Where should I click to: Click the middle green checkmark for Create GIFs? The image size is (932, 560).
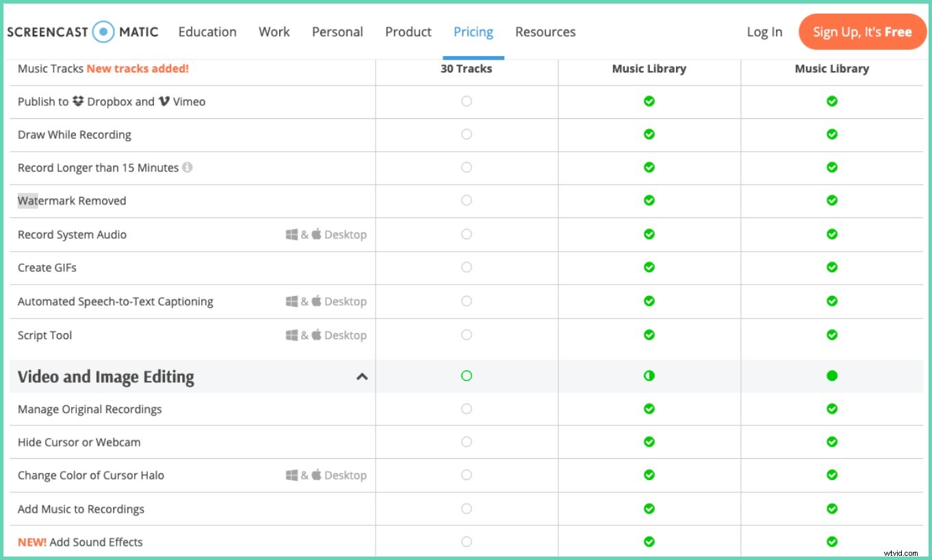coord(649,267)
